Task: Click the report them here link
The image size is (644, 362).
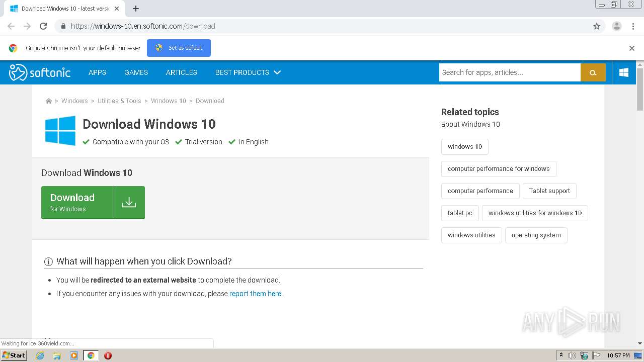Action: click(x=255, y=294)
